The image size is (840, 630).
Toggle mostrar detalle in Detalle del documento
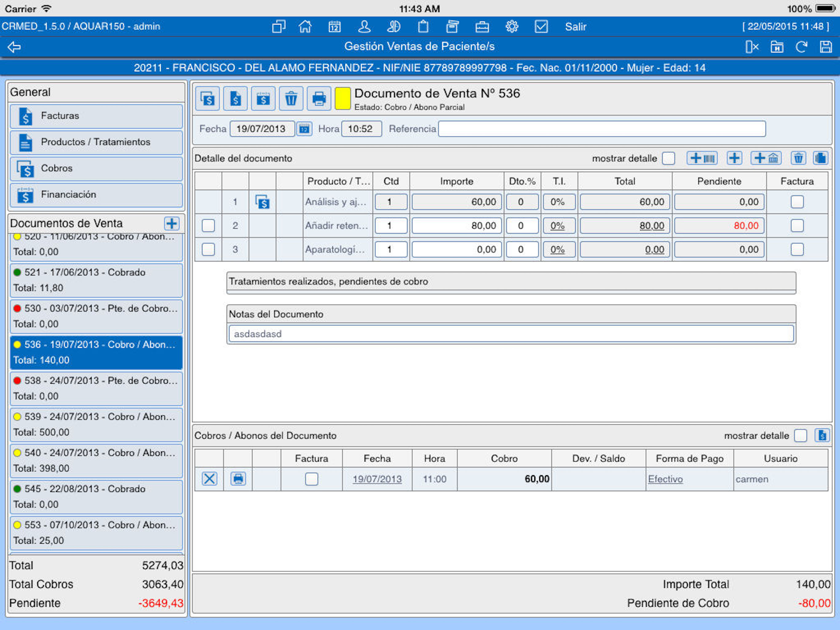[668, 158]
